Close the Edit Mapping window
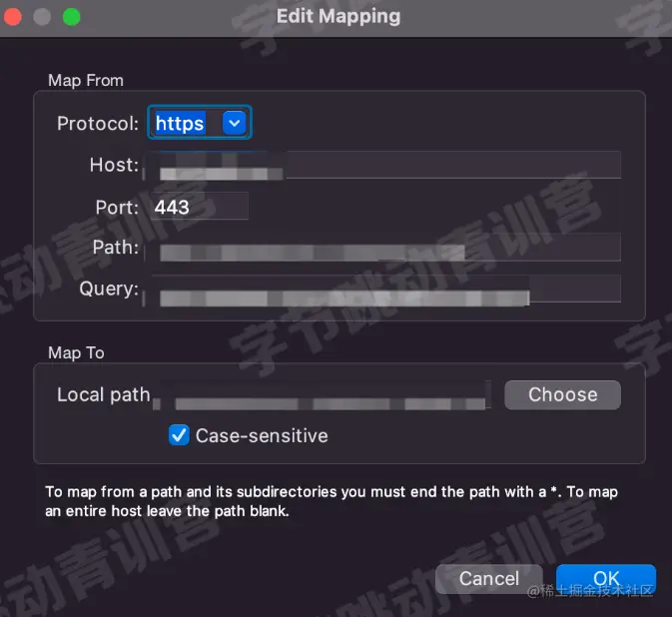The image size is (672, 617). pyautogui.click(x=13, y=17)
